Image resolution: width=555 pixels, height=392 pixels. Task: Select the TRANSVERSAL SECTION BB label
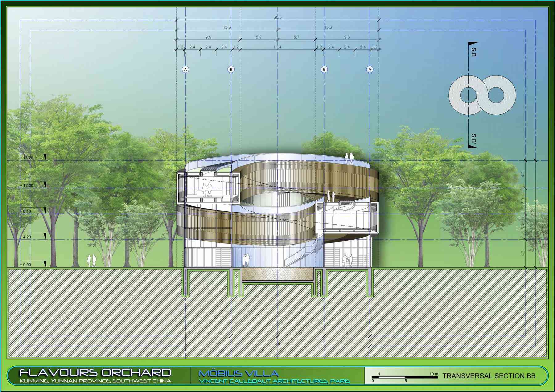(x=489, y=376)
